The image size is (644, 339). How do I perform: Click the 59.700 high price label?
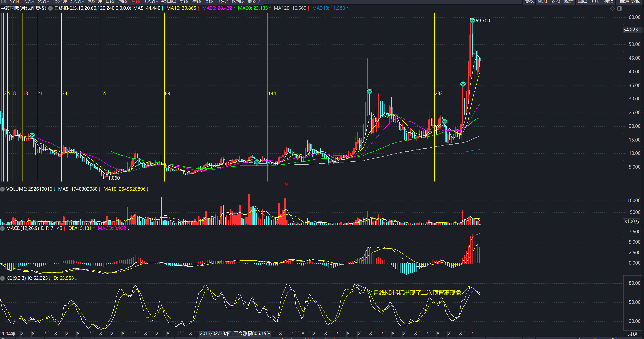point(483,21)
